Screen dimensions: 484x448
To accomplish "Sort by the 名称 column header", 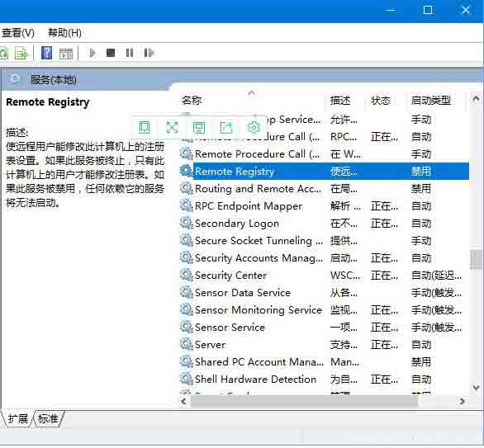I will click(192, 100).
